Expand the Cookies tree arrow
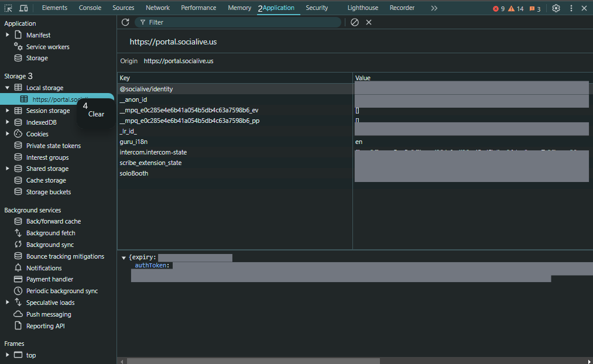 [x=7, y=134]
